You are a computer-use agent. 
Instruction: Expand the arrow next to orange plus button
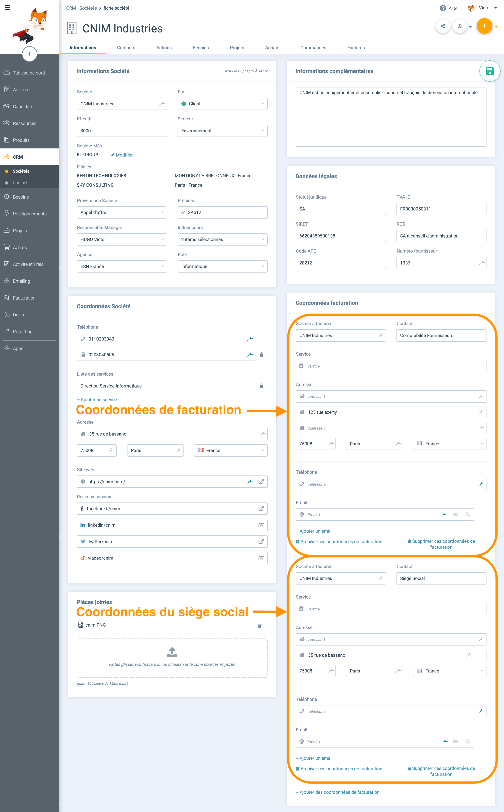click(496, 27)
